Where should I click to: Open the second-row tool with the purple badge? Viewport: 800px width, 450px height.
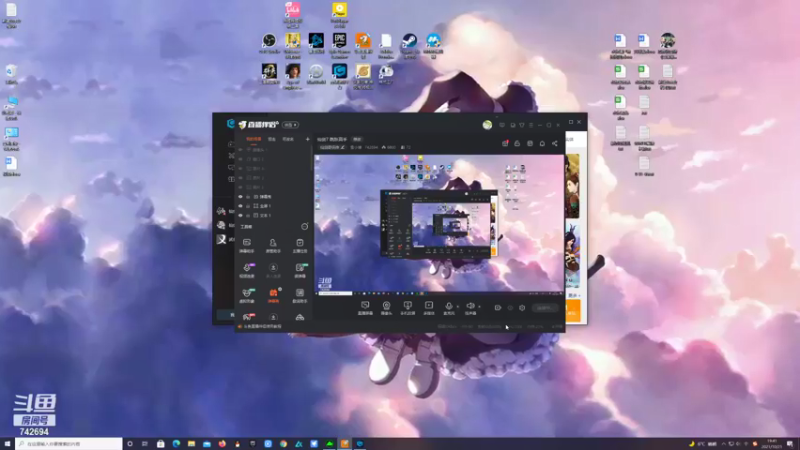click(x=247, y=270)
